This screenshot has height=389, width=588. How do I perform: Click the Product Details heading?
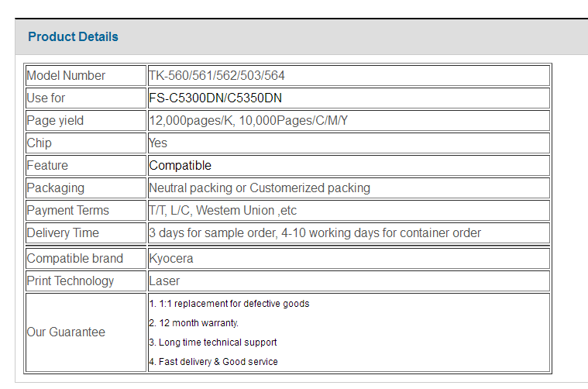(x=73, y=36)
